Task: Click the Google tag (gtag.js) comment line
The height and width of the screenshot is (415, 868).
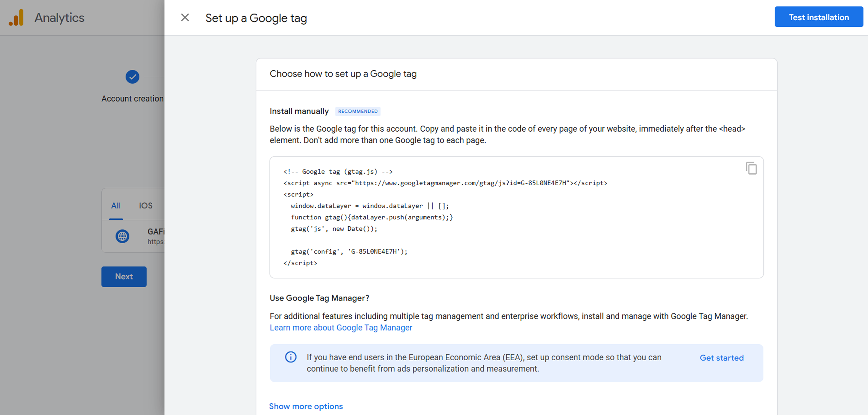Action: tap(338, 172)
